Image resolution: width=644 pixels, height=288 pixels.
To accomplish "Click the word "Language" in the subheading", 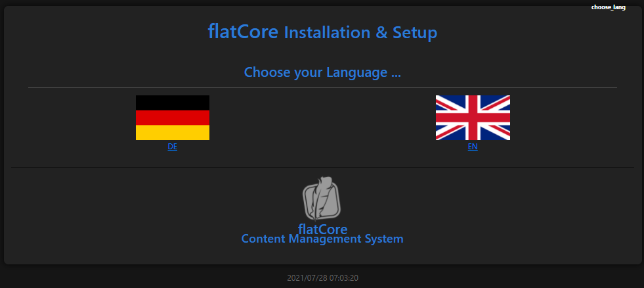I will point(356,72).
